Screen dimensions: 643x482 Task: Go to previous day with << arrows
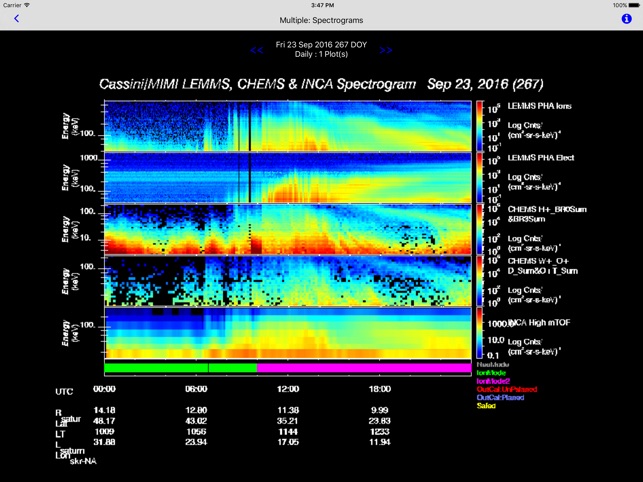pyautogui.click(x=257, y=50)
